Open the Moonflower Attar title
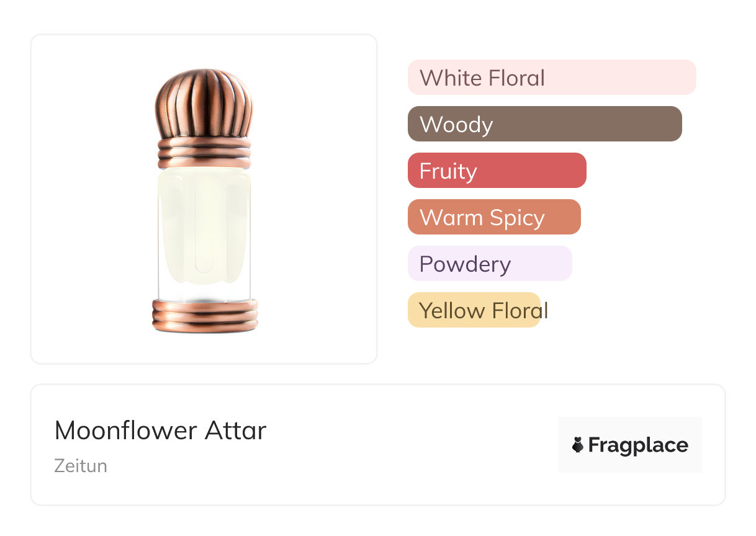 point(160,430)
